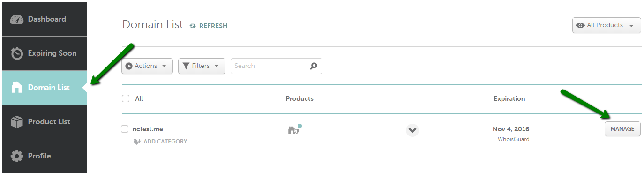Select the nctest.me checkbox
Image resolution: width=644 pixels, height=180 pixels.
tap(125, 129)
